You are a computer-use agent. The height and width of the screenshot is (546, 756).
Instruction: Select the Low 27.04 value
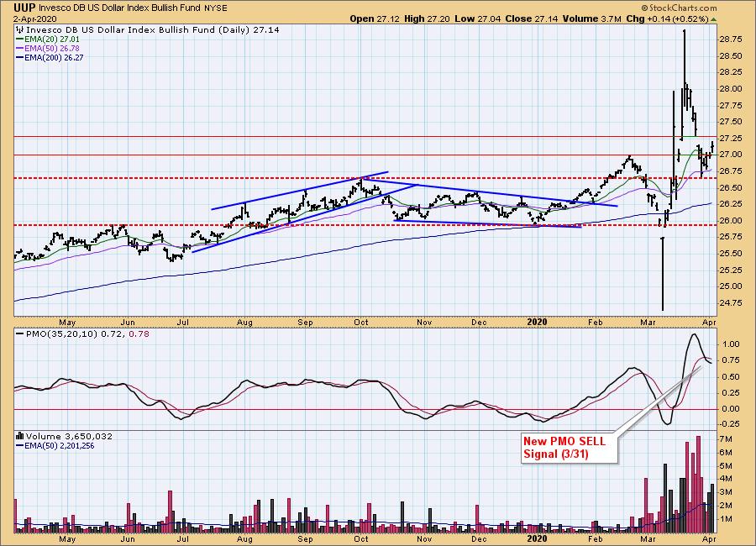(x=477, y=19)
